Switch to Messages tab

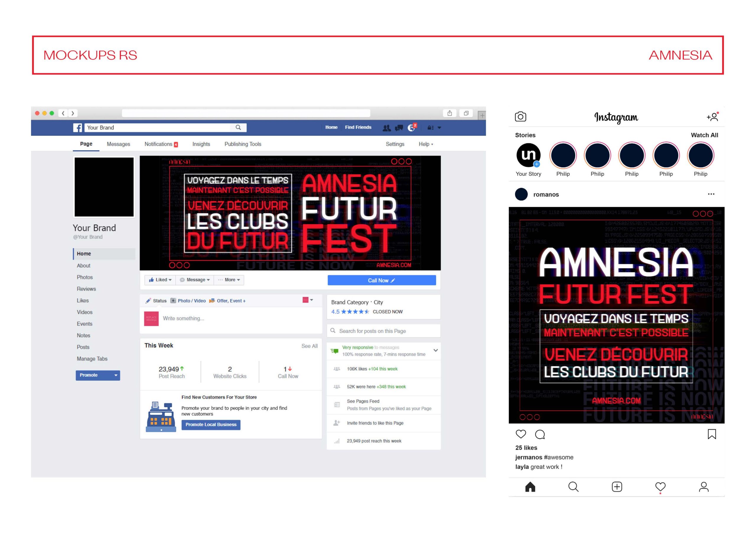point(118,144)
